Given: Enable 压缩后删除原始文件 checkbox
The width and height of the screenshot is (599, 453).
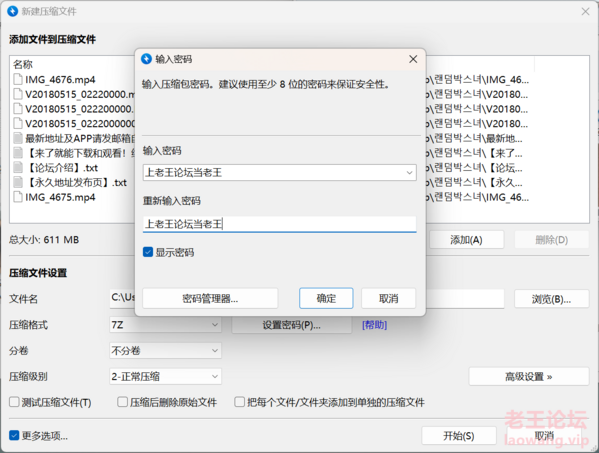Looking at the screenshot, I should [x=122, y=402].
